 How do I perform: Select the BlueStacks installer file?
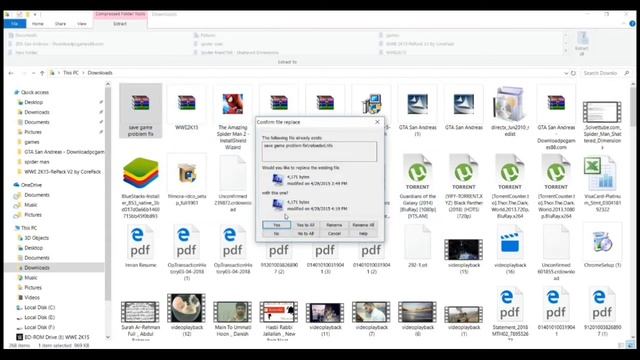140,189
